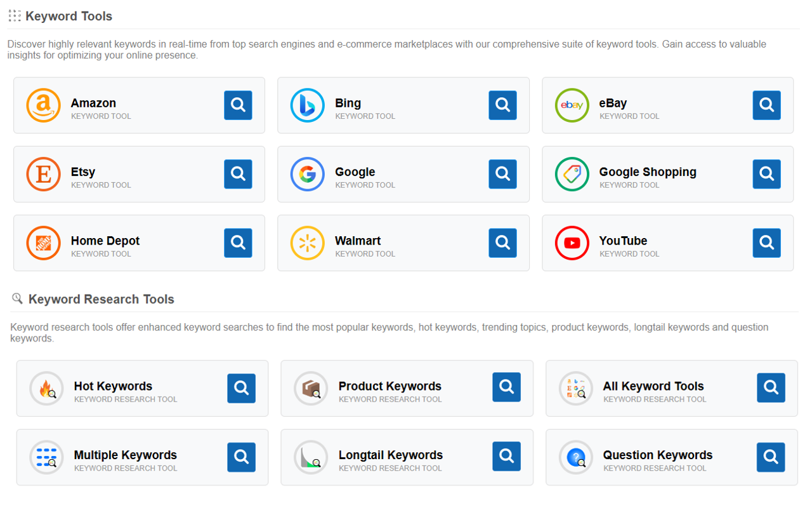
Task: Click the YouTube search magnifier button
Action: pyautogui.click(x=766, y=243)
